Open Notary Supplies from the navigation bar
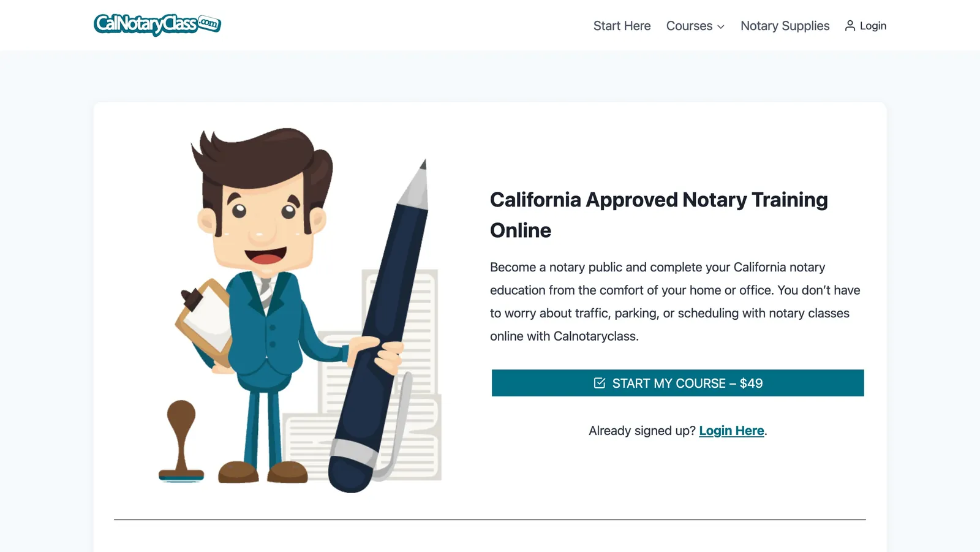 click(785, 26)
